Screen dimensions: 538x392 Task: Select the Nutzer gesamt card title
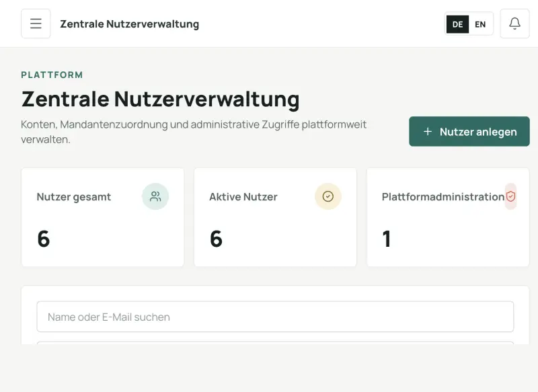74,197
